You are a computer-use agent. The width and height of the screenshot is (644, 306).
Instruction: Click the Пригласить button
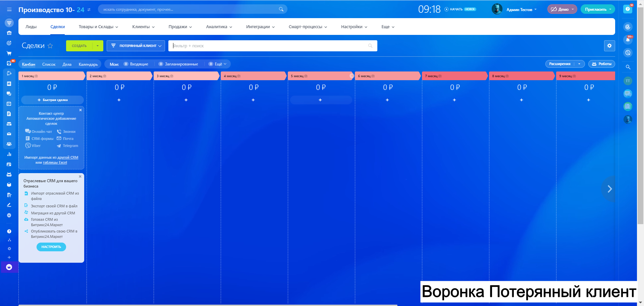[x=598, y=9]
